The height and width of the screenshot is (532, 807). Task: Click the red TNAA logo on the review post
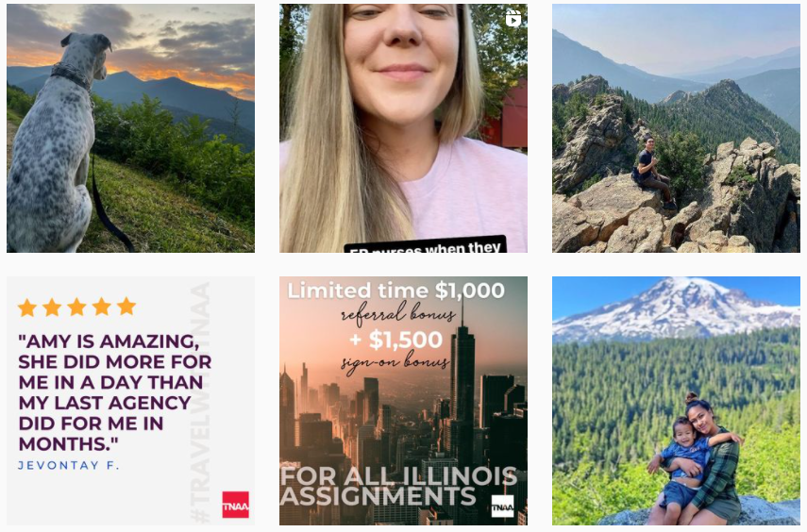(x=236, y=505)
